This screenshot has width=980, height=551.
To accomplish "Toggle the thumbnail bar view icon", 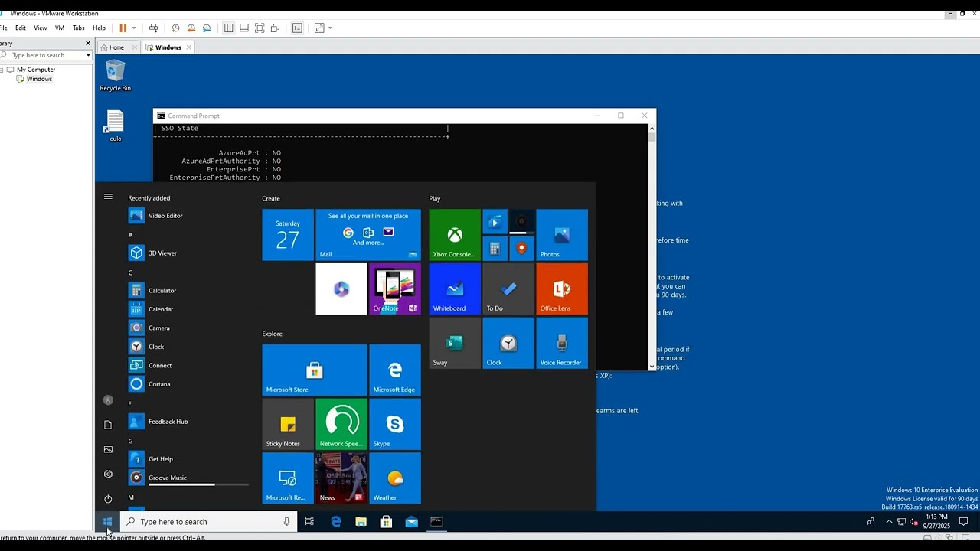I will [x=243, y=28].
